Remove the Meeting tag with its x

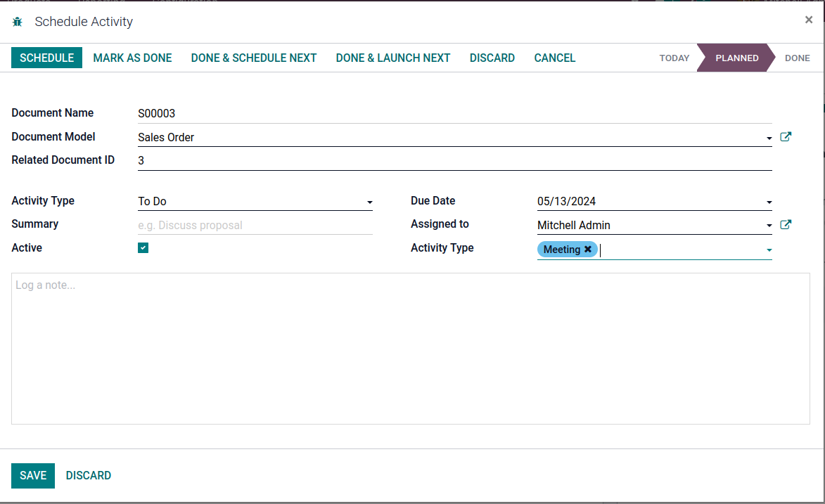[588, 250]
